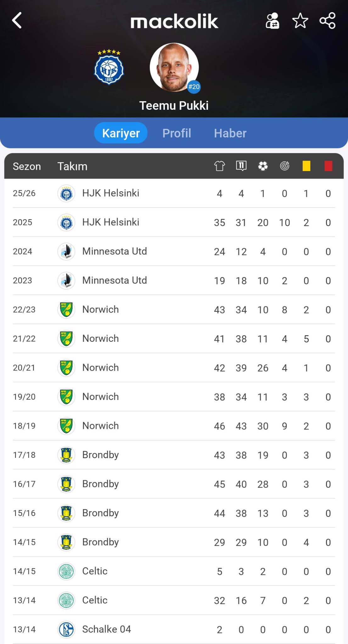This screenshot has height=644, width=348.
Task: Tap the starting eleven column icon
Action: coord(241,166)
